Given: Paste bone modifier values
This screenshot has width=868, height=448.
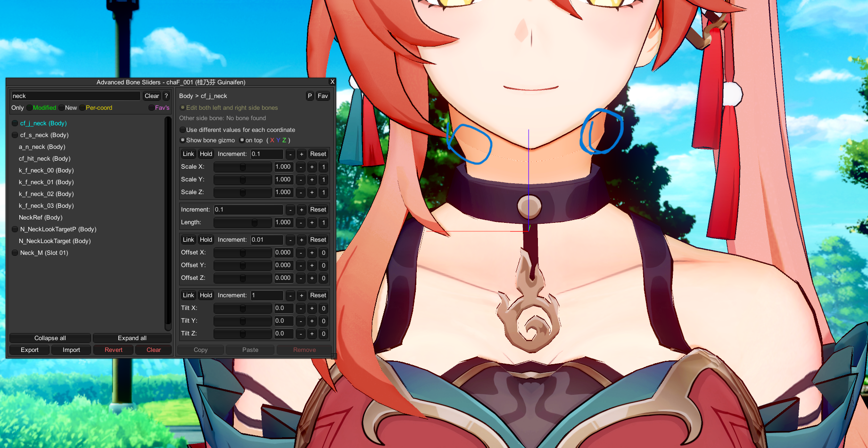Looking at the screenshot, I should coord(250,350).
